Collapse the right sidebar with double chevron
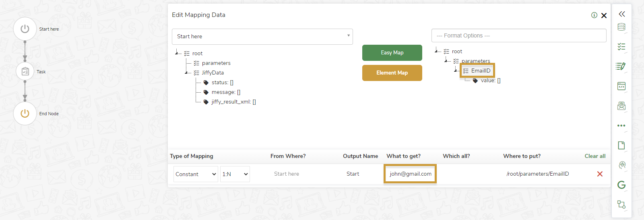The height and width of the screenshot is (220, 644). [621, 14]
